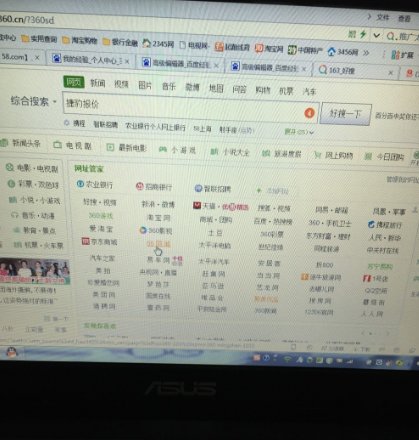Click the green lightning speed-mode icon
This screenshot has width=419, height=440.
pyautogui.click(x=363, y=34)
